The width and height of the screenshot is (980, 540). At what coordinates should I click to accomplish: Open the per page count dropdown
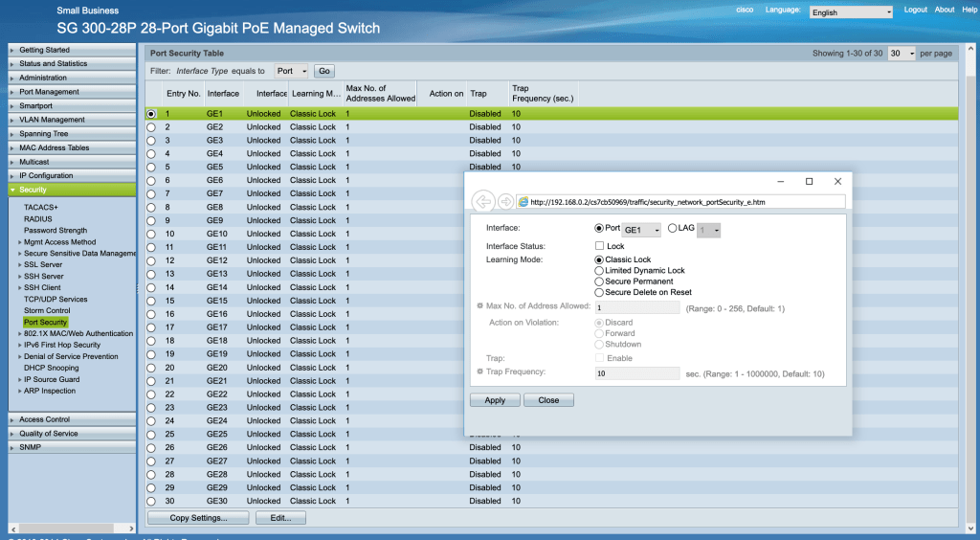point(902,54)
